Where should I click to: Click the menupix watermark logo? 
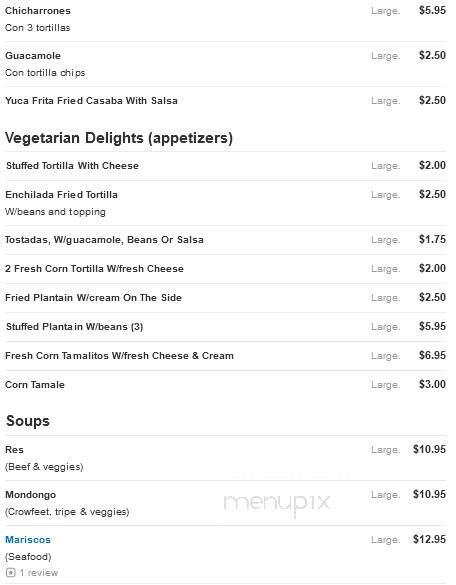277,503
